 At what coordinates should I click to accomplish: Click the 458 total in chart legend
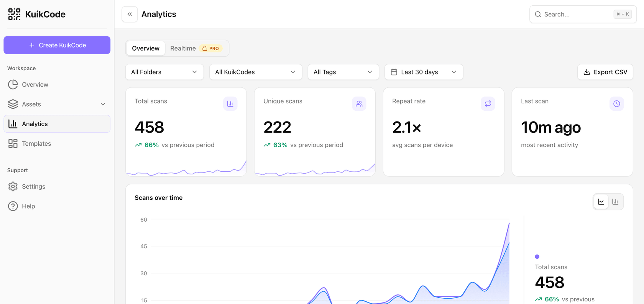click(550, 283)
